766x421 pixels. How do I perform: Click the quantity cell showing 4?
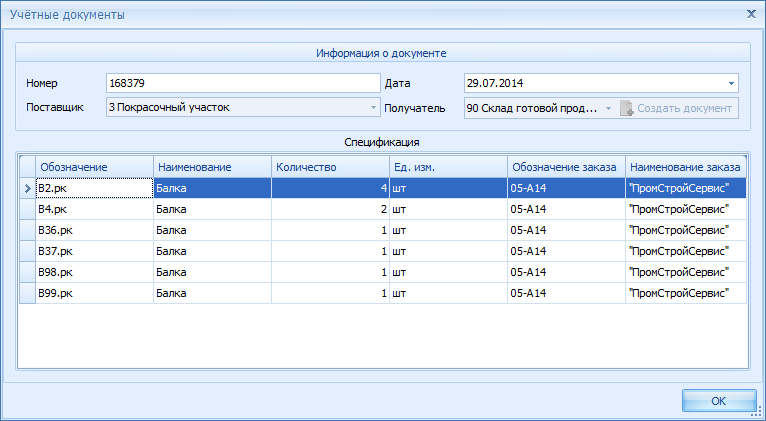(329, 188)
